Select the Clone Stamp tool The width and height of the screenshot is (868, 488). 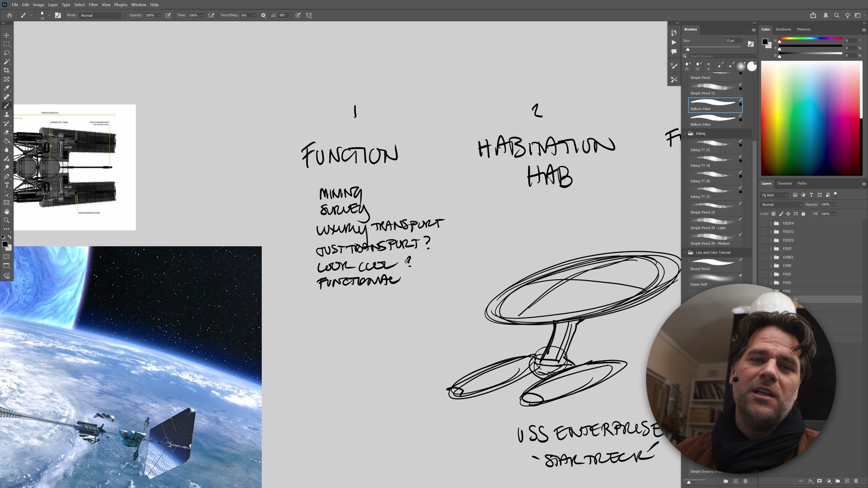pos(7,115)
